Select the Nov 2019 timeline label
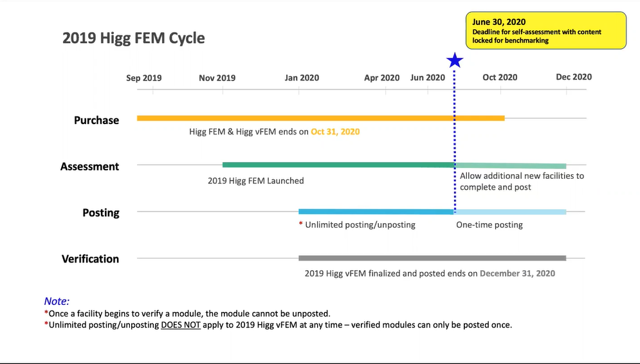 (217, 78)
